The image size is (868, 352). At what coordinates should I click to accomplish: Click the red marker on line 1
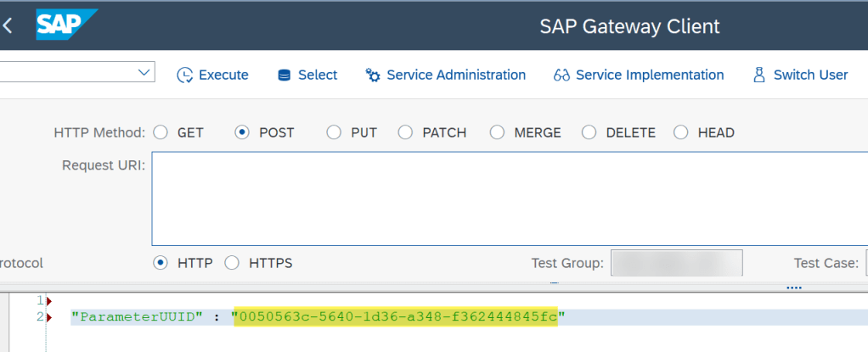(x=49, y=301)
